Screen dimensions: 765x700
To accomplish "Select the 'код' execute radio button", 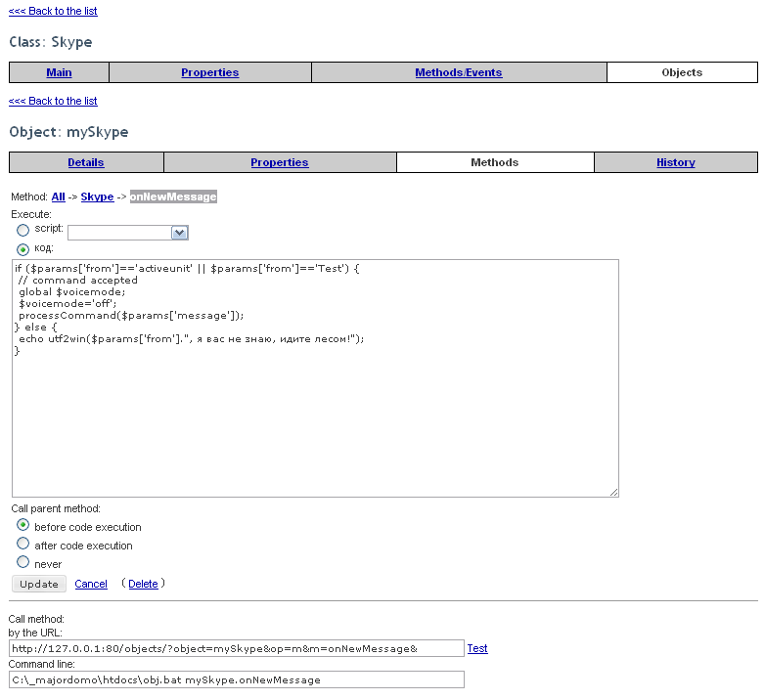I will (x=22, y=249).
